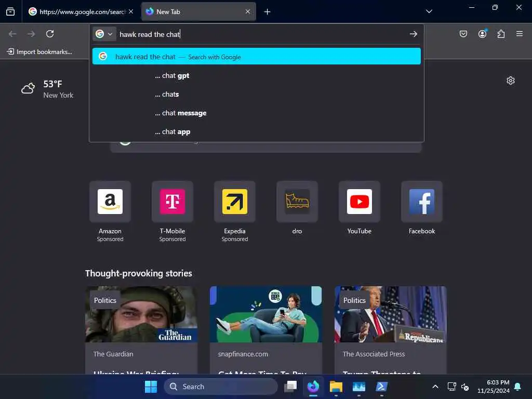The image size is (532, 399).
Task: Open network status tray icon
Action: click(x=451, y=387)
